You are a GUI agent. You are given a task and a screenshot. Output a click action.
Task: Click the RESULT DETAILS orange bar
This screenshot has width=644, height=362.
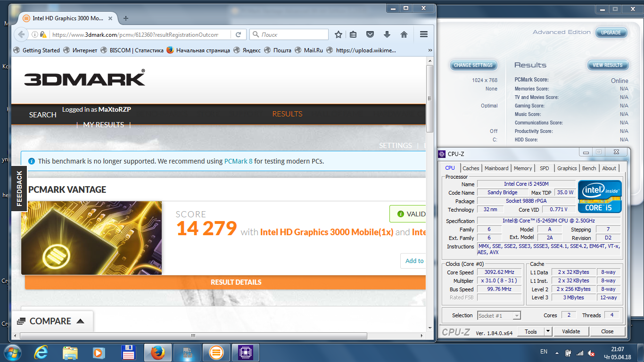(225, 282)
